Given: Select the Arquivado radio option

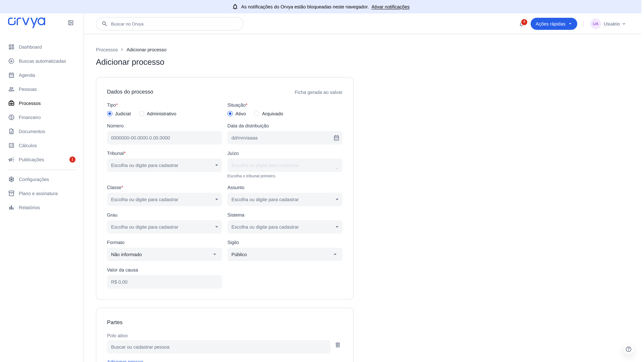Looking at the screenshot, I should [x=256, y=114].
